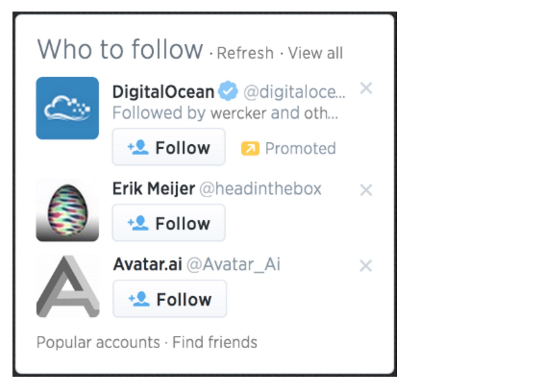The height and width of the screenshot is (392, 543).
Task: Remove the Avatar.ai suggestion via X
Action: pos(366,266)
